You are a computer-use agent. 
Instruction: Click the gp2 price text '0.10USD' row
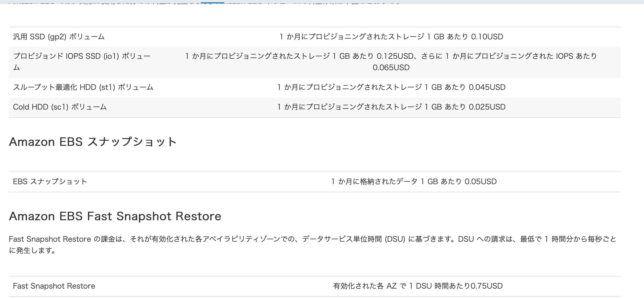pyautogui.click(x=391, y=37)
